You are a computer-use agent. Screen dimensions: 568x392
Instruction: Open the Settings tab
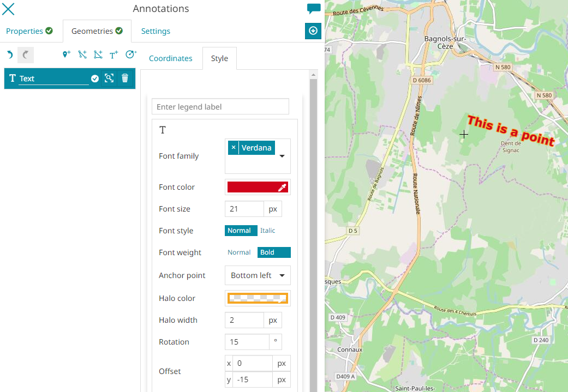tap(156, 31)
